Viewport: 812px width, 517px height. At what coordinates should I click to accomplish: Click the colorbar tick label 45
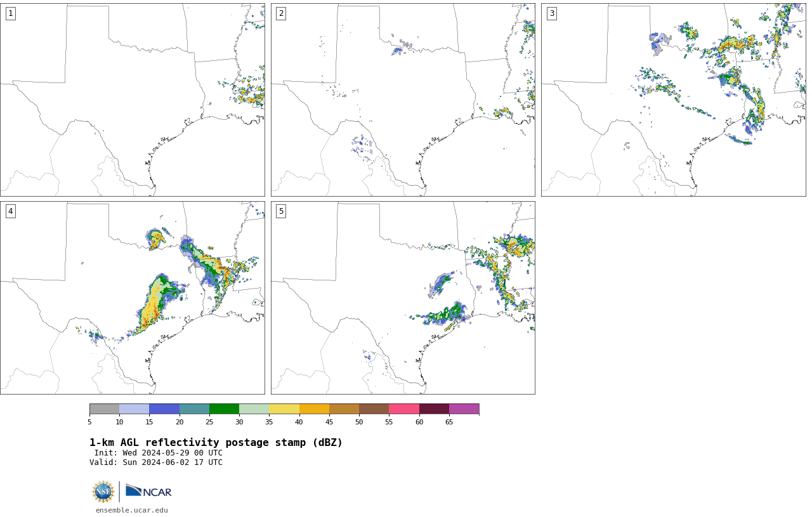pyautogui.click(x=329, y=422)
